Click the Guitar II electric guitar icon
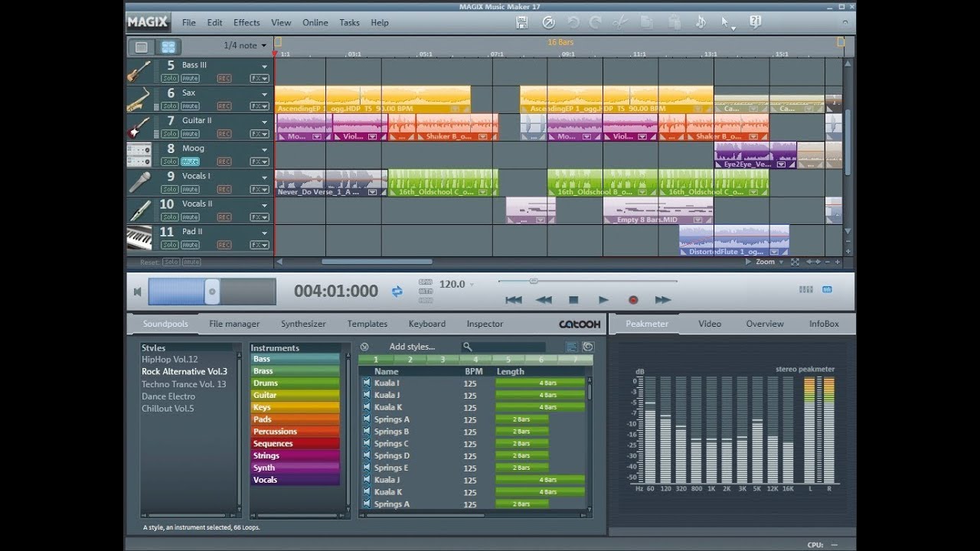980x551 pixels. click(139, 126)
